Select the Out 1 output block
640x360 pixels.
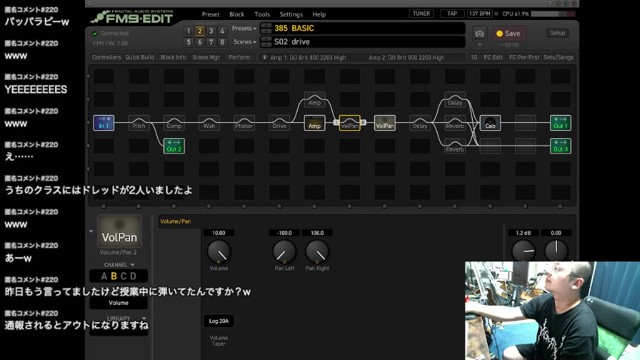click(x=560, y=123)
